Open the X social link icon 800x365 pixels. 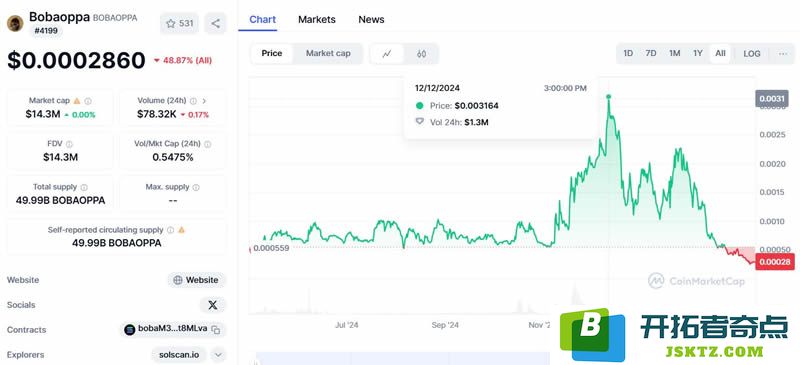point(213,305)
